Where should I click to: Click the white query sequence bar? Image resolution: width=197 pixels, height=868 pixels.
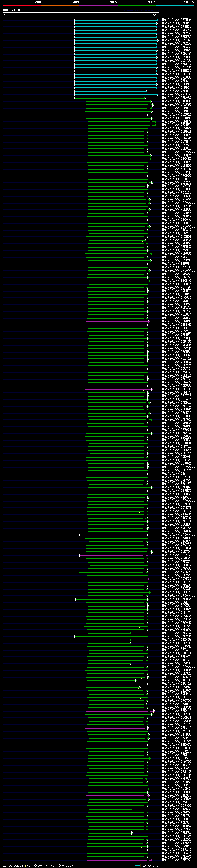click(81, 13)
